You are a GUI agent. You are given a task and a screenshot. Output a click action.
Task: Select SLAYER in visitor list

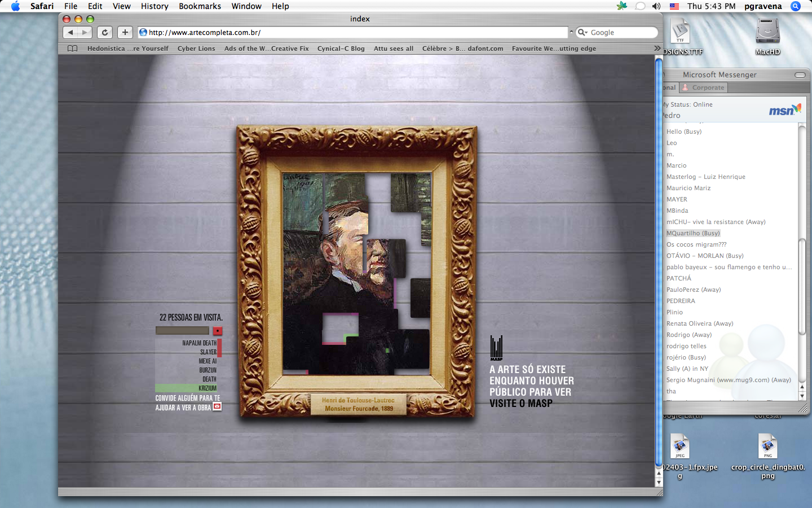coord(208,352)
